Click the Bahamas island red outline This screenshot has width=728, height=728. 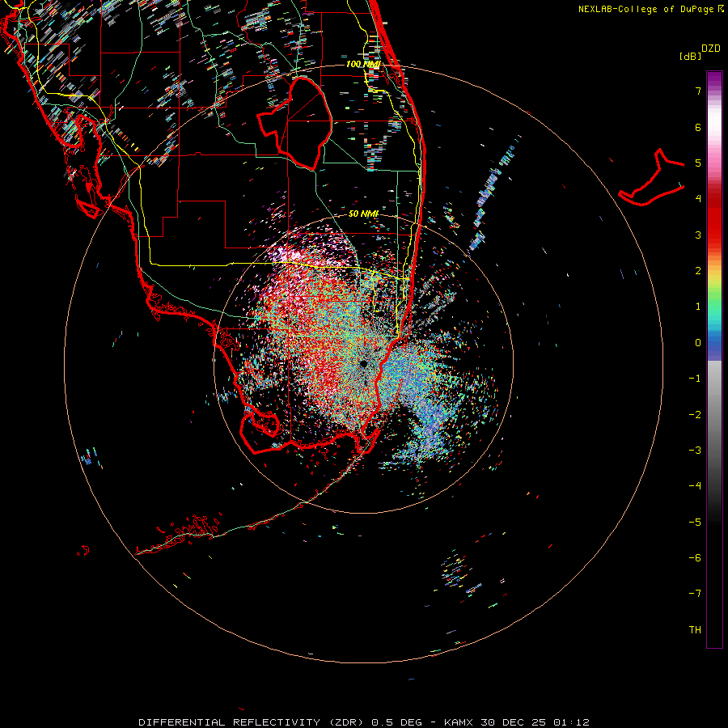[x=652, y=178]
